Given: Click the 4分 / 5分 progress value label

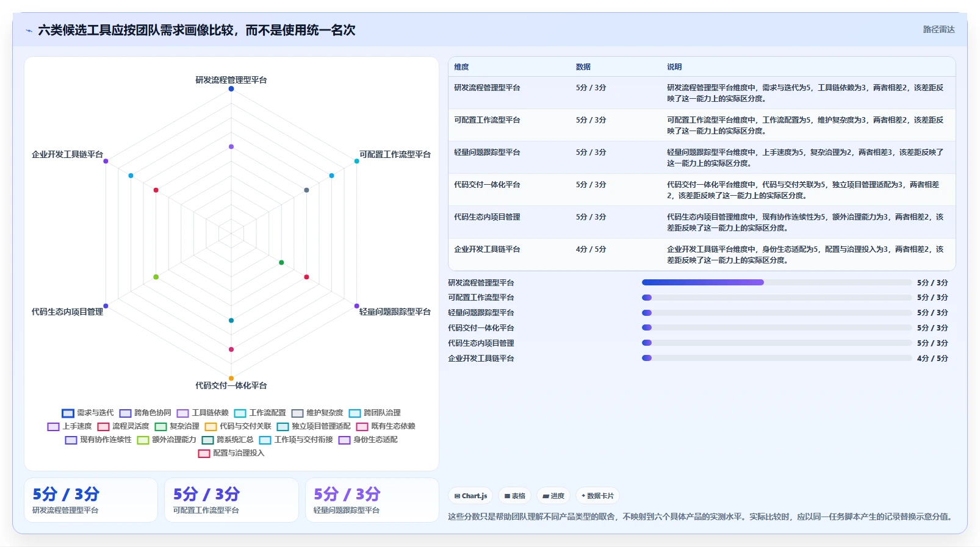Looking at the screenshot, I should [932, 359].
